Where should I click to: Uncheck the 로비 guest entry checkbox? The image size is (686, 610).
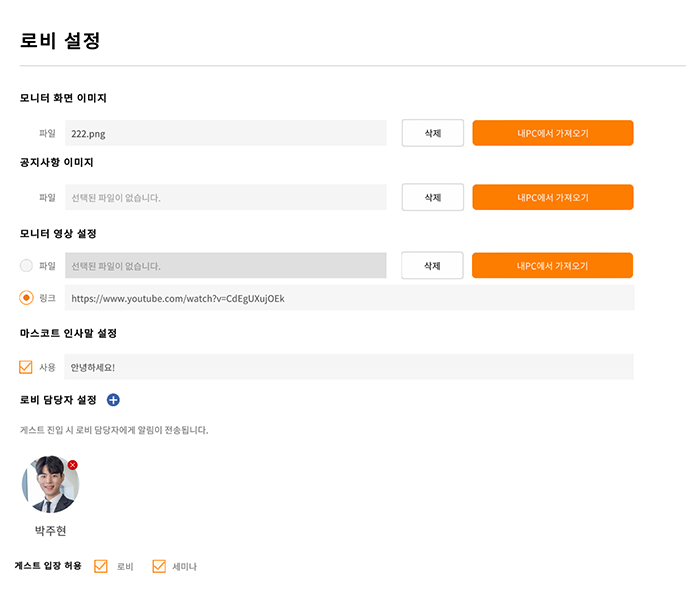click(101, 566)
